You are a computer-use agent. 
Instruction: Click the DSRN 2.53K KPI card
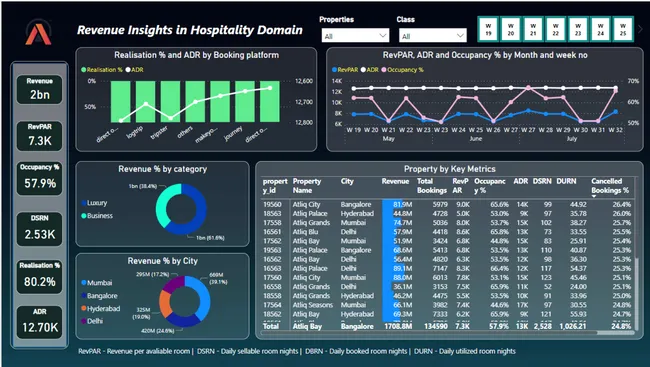coord(39,229)
